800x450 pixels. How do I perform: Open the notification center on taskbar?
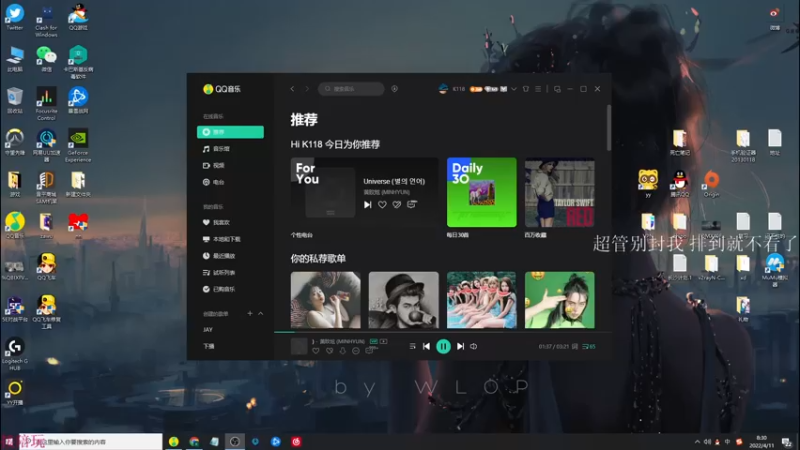click(787, 442)
